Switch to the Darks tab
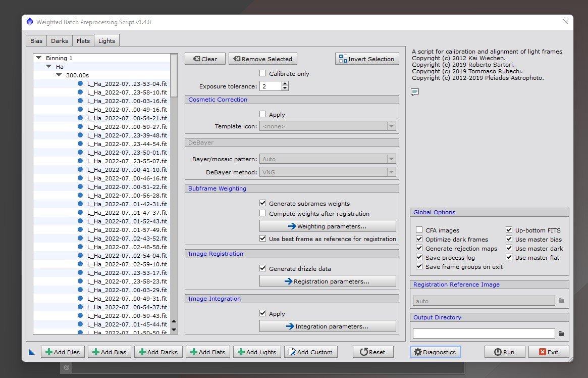The image size is (588, 378). [x=60, y=40]
